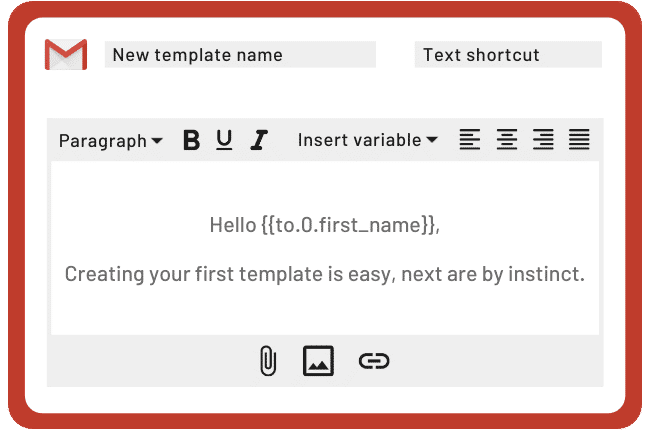Image resolution: width=650 pixels, height=430 pixels.
Task: Toggle bold formatting
Action: [192, 140]
